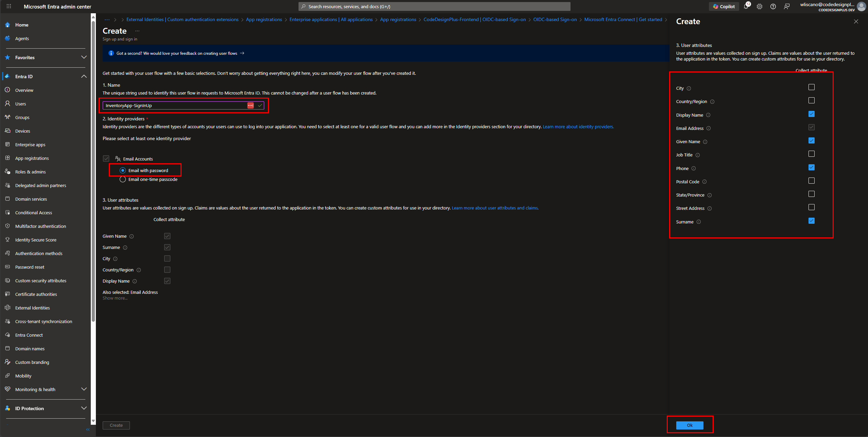Click the Create button at bottom

(x=116, y=425)
